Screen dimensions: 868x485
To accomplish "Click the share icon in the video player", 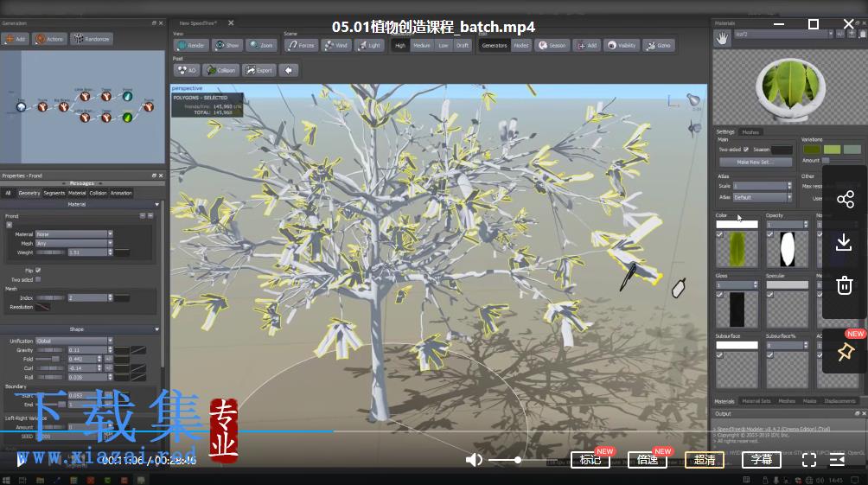I will point(845,200).
